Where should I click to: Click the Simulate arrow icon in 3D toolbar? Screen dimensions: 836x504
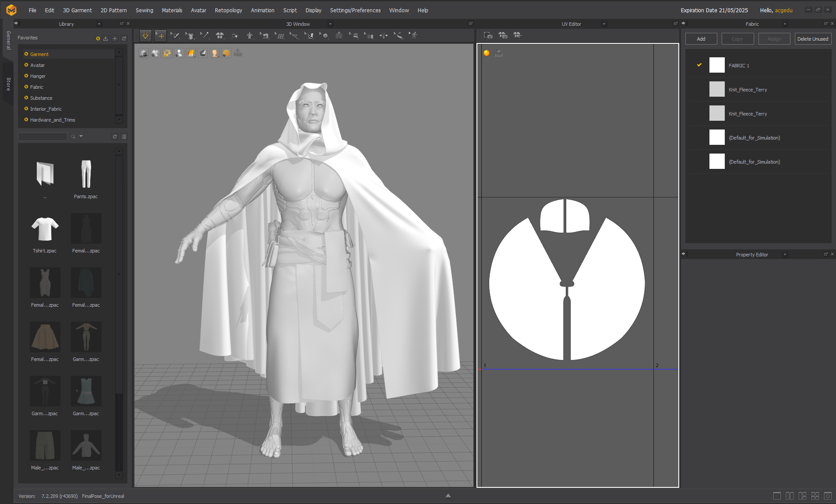(x=145, y=36)
